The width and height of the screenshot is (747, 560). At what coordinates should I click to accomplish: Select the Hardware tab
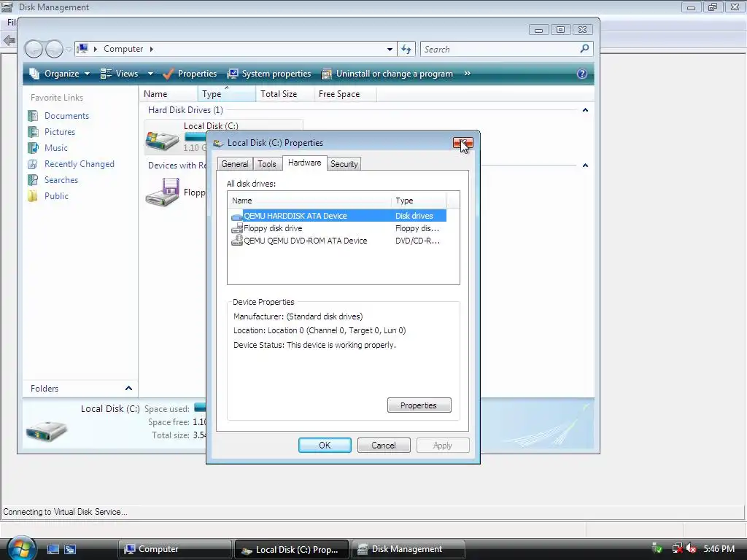pyautogui.click(x=304, y=163)
